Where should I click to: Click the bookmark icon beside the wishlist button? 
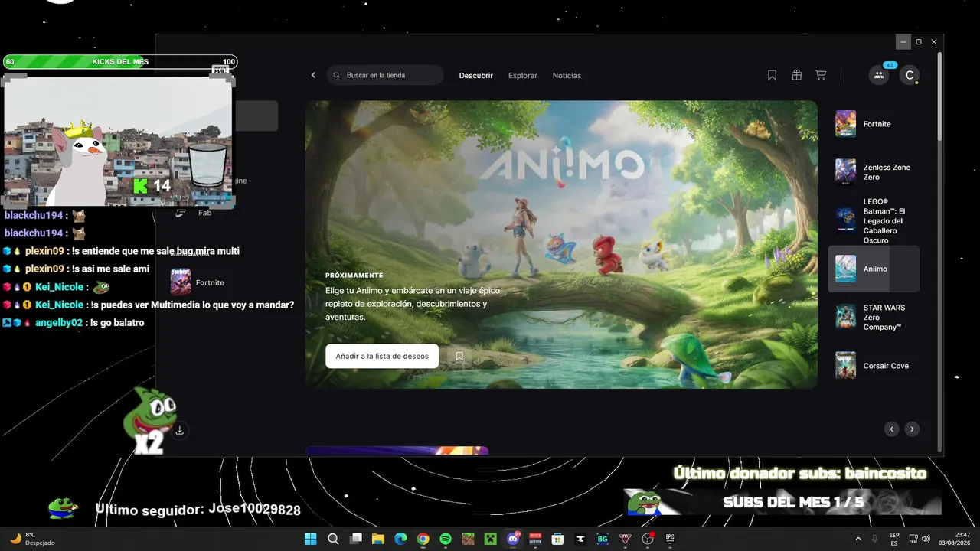coord(459,356)
